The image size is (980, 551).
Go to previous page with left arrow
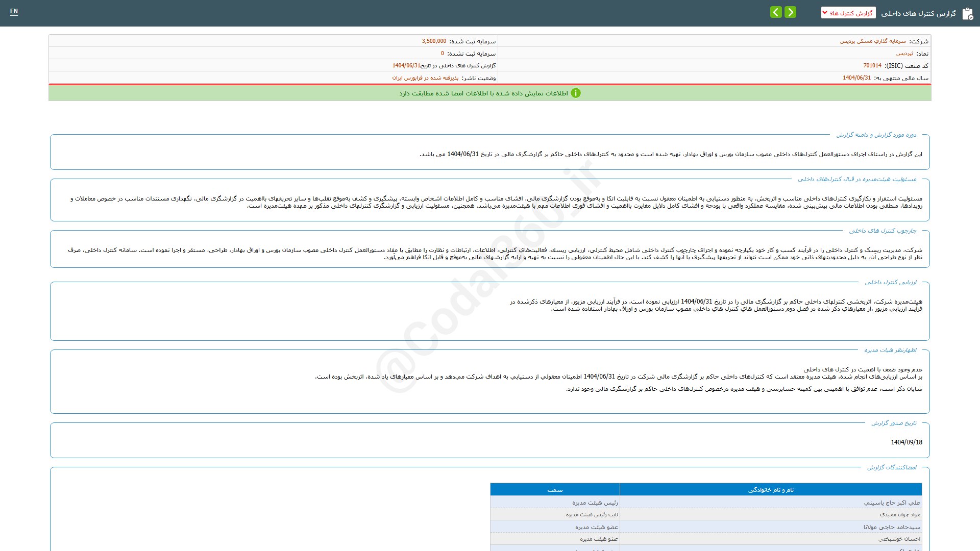click(x=776, y=12)
